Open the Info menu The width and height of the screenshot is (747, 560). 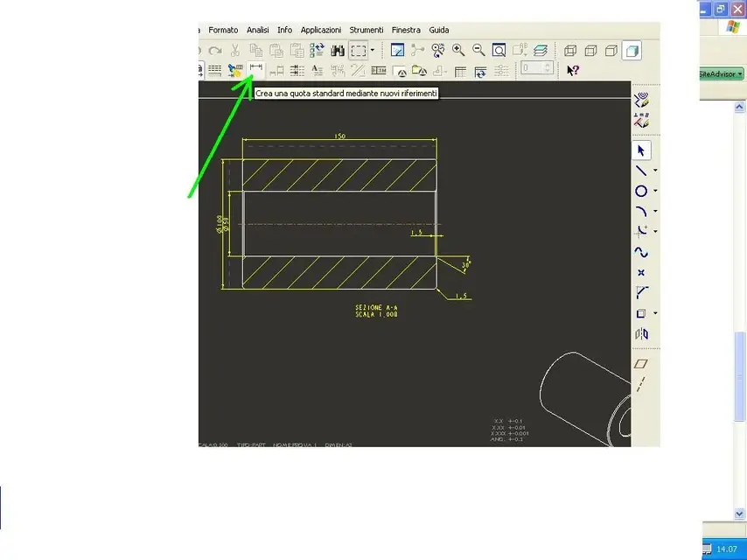coord(285,30)
